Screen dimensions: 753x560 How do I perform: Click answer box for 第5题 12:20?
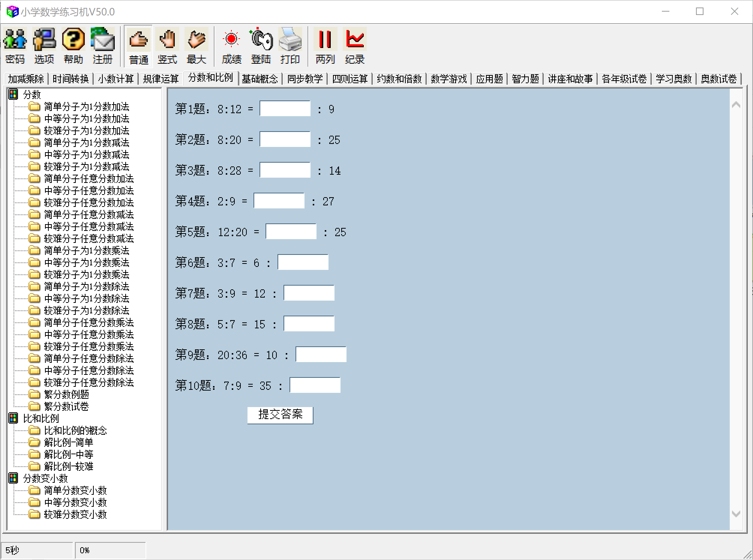click(291, 232)
